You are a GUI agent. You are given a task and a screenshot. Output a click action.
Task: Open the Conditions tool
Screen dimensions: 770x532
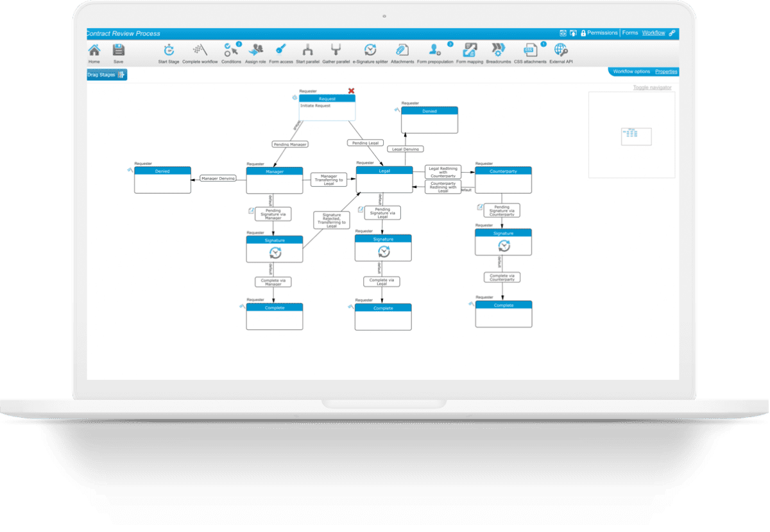[230, 51]
